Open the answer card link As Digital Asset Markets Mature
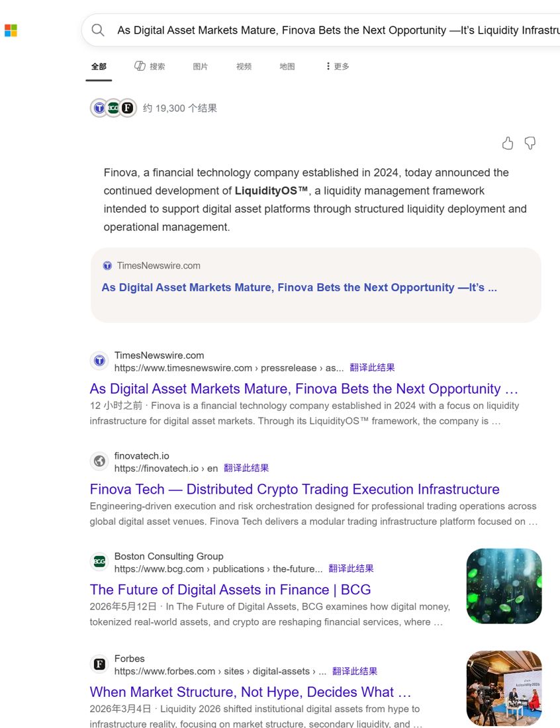 [x=299, y=287]
